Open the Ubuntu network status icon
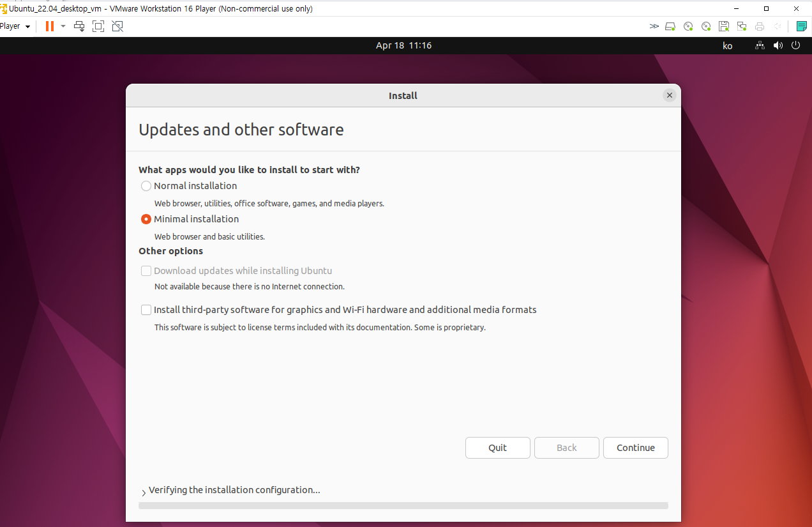Image resolution: width=812 pixels, height=527 pixels. tap(760, 45)
